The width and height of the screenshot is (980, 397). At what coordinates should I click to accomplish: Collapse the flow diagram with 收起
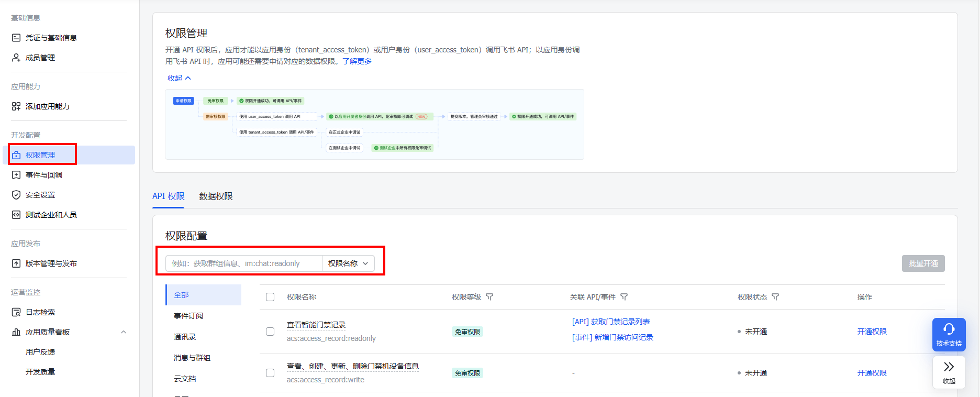(x=179, y=78)
